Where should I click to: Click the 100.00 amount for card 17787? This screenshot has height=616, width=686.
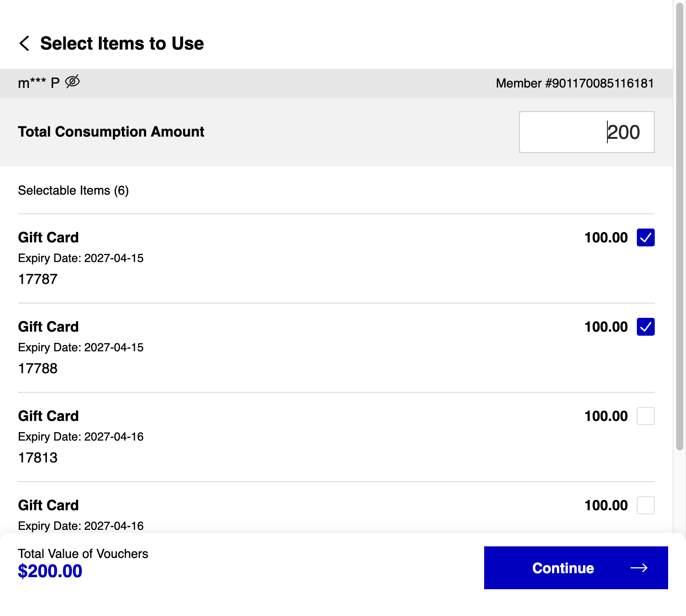click(606, 237)
